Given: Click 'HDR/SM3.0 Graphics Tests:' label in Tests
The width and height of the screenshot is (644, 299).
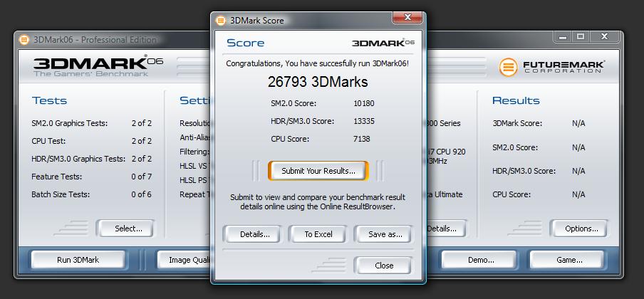Looking at the screenshot, I should click(78, 159).
